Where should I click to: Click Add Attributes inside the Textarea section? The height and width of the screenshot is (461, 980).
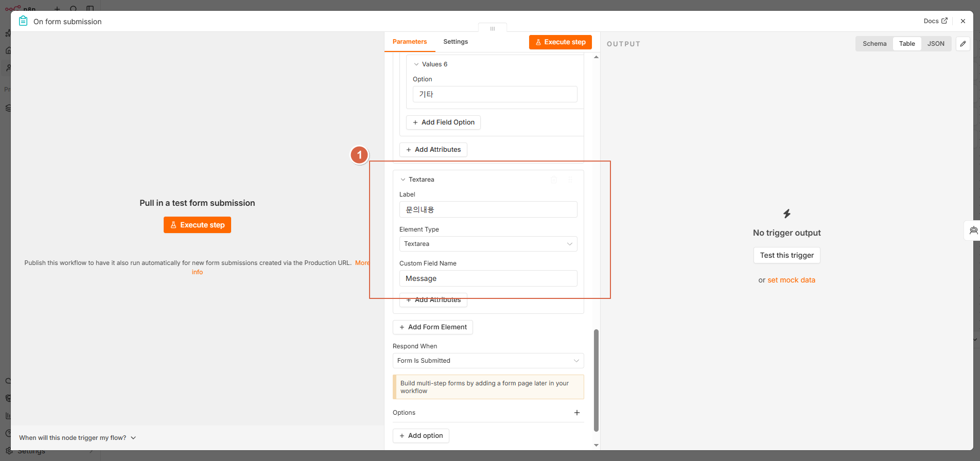tap(433, 300)
